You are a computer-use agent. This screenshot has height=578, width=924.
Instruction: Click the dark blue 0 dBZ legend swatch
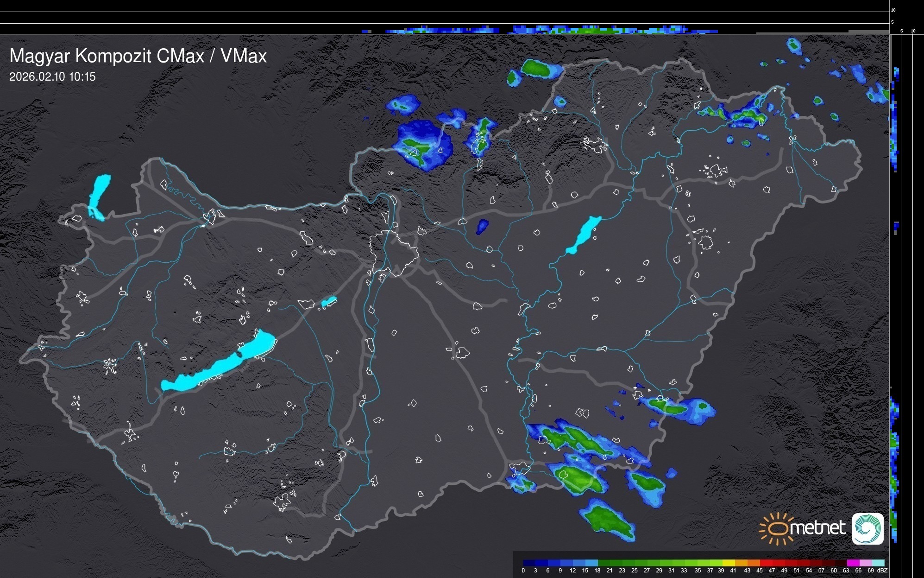(x=529, y=563)
